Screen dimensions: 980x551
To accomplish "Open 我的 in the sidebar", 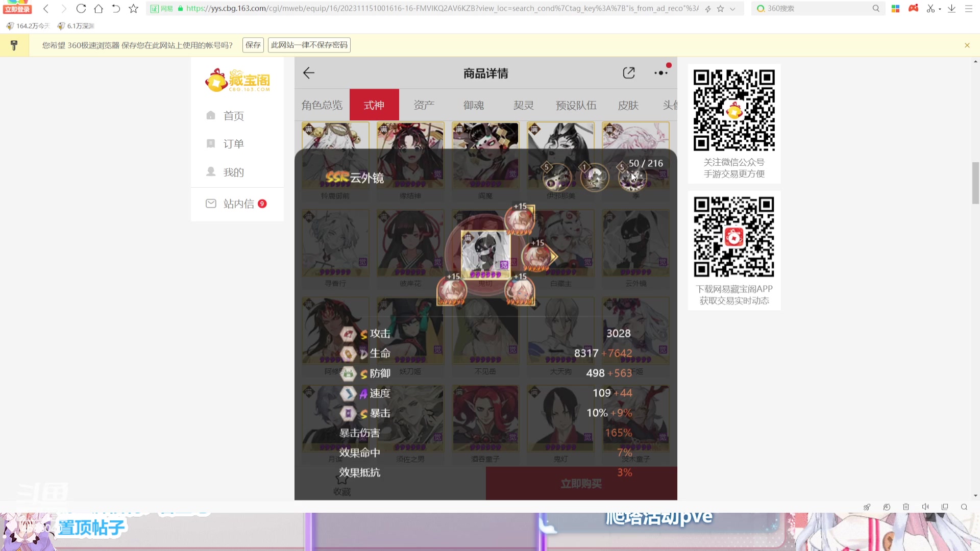I will 234,172.
